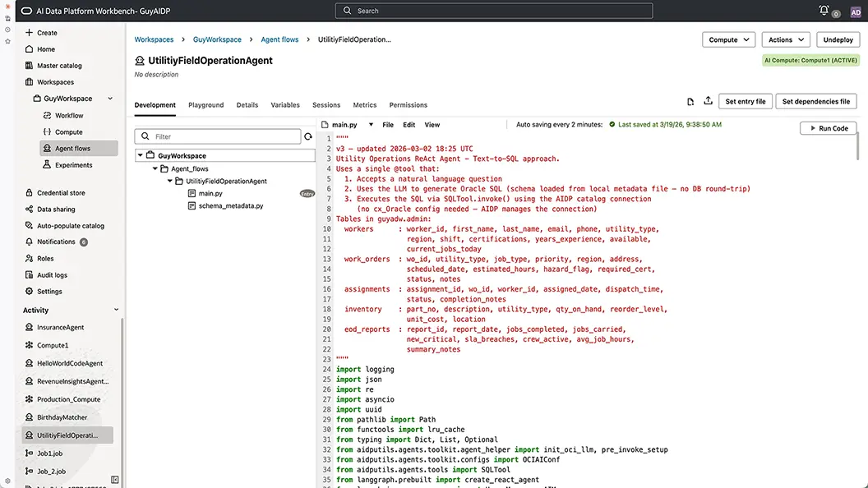The height and width of the screenshot is (488, 868).
Task: Click the Run Code button
Action: 829,128
